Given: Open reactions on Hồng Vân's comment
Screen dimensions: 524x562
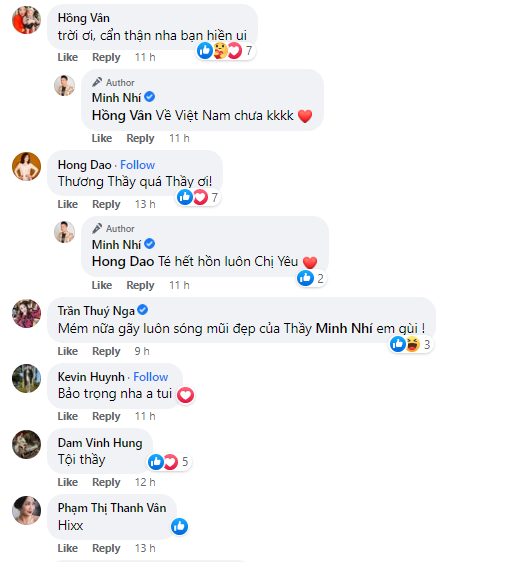Looking at the screenshot, I should click(x=225, y=51).
